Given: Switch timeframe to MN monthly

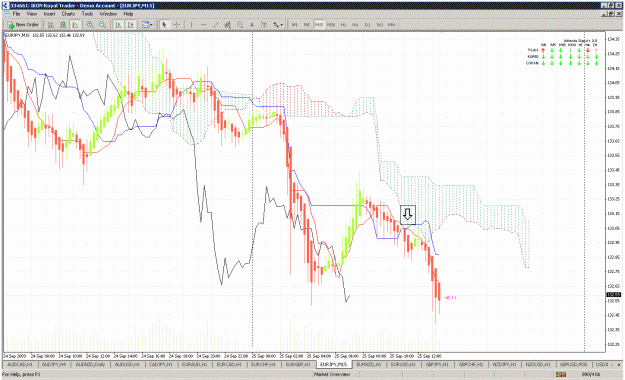Looking at the screenshot, I should coord(392,25).
